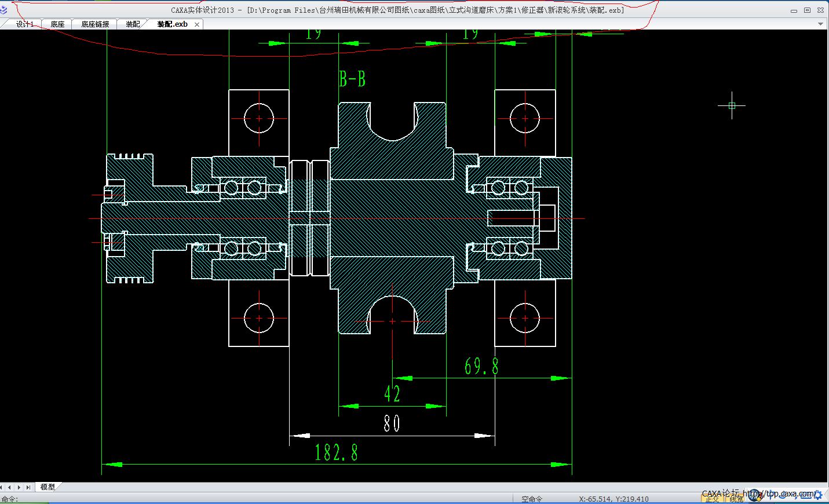
Task: Restore the window using the restore button
Action: pyautogui.click(x=807, y=10)
